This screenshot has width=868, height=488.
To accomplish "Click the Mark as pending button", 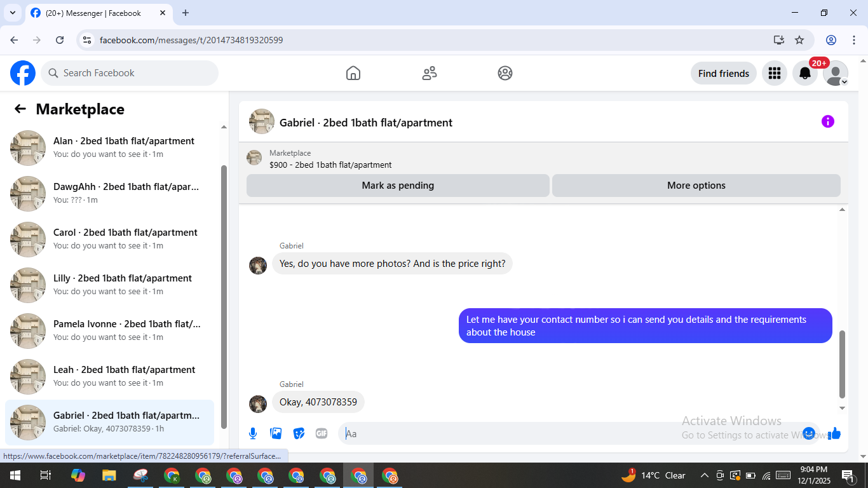I will (398, 186).
